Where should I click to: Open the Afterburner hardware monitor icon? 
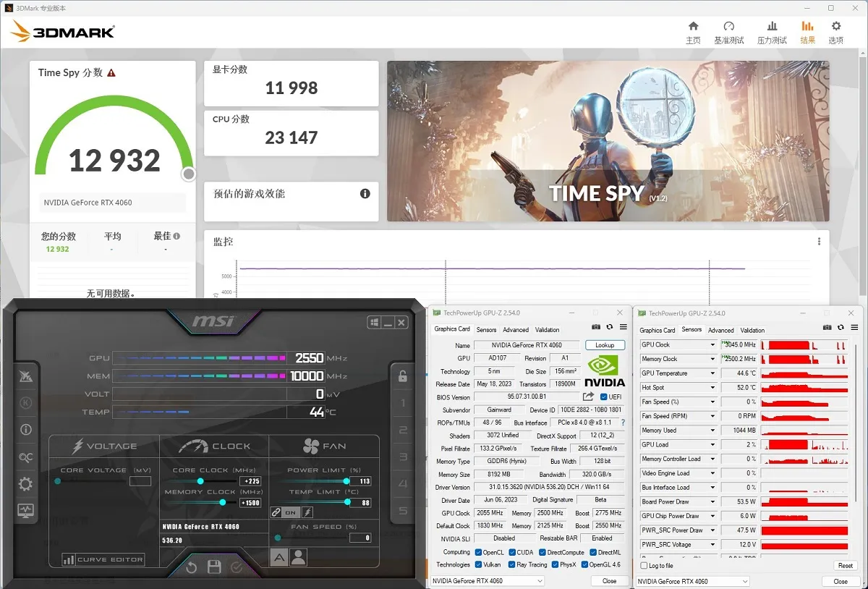[26, 511]
